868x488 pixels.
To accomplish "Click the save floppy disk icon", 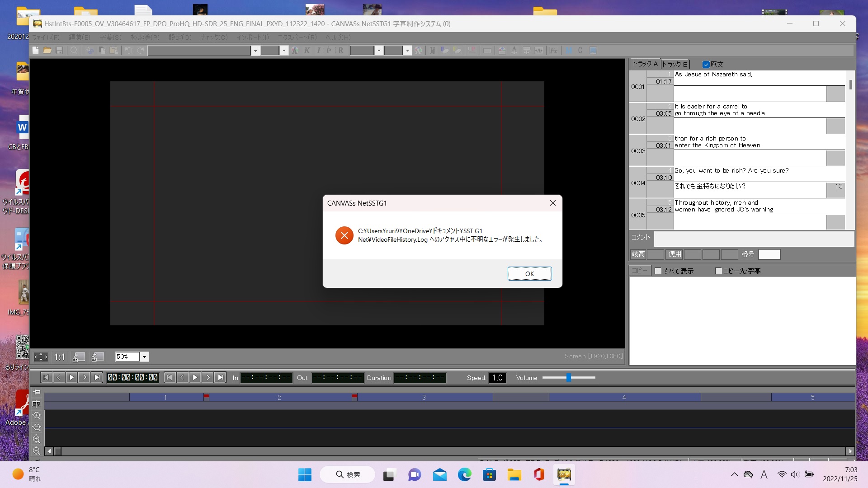I will [x=59, y=51].
